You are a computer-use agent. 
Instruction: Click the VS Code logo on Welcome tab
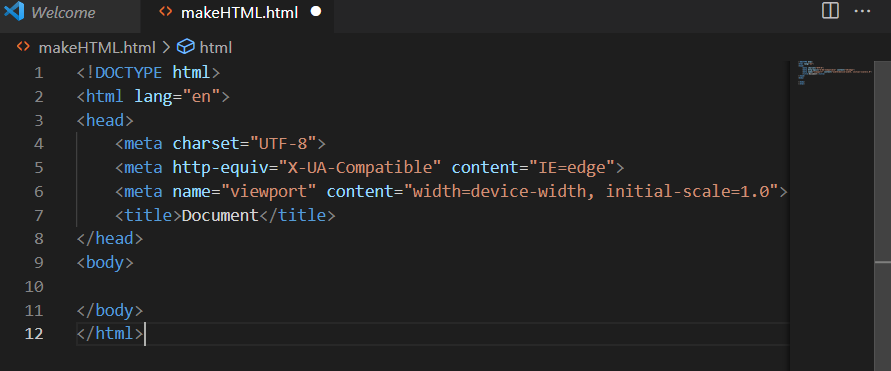click(x=14, y=12)
